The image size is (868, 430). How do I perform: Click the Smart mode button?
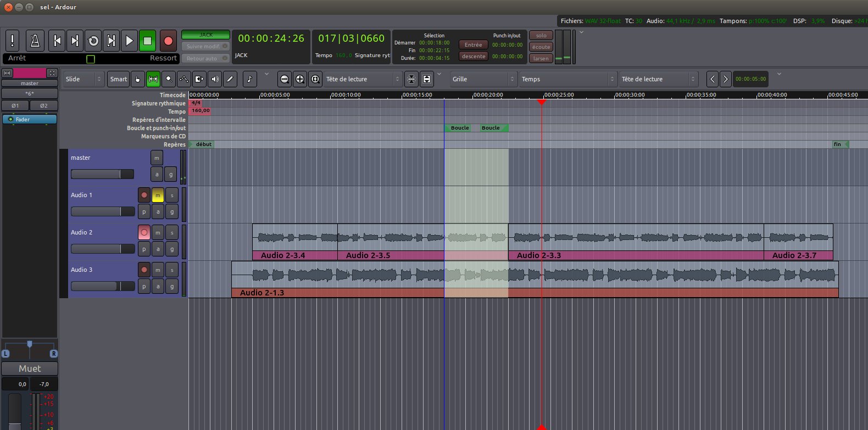[x=118, y=79]
